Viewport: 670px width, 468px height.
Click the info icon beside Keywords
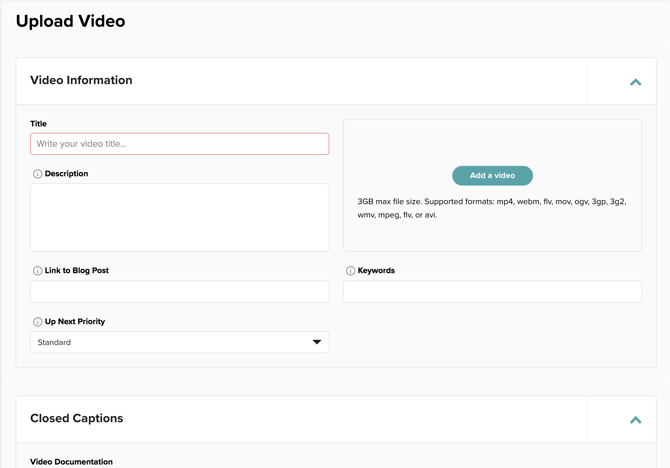pyautogui.click(x=350, y=271)
